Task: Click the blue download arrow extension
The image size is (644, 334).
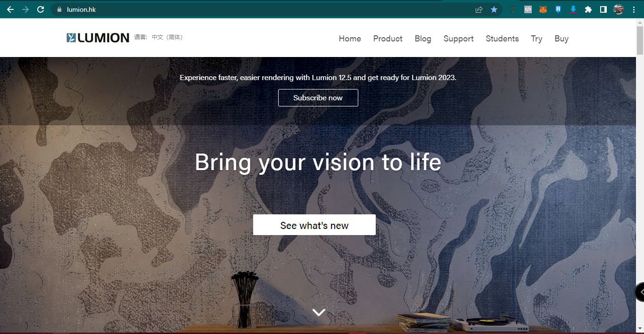Action: click(573, 9)
